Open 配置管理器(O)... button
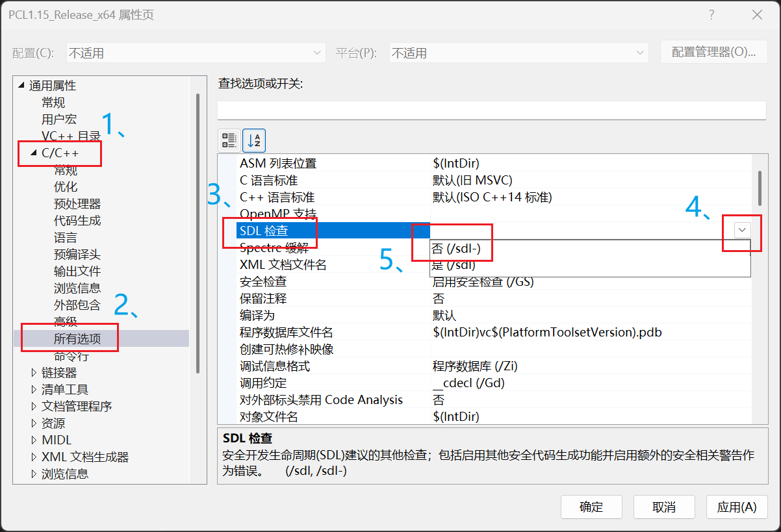This screenshot has height=532, width=781. click(x=713, y=52)
